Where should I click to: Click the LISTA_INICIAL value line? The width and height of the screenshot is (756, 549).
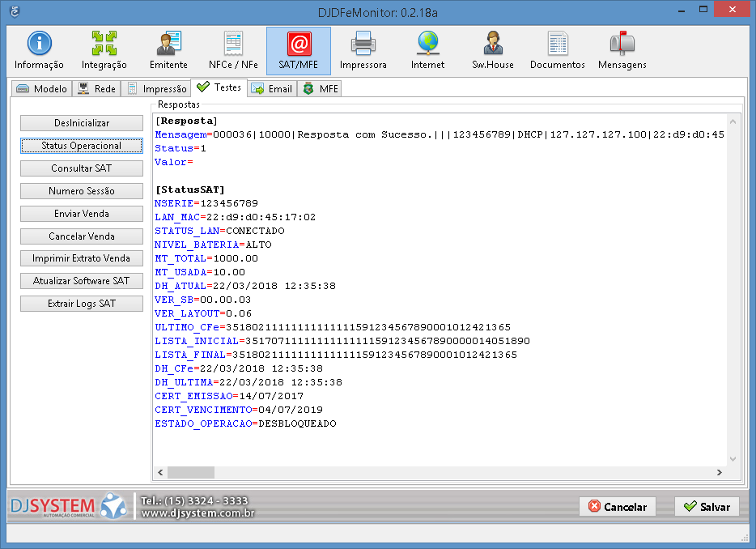342,341
